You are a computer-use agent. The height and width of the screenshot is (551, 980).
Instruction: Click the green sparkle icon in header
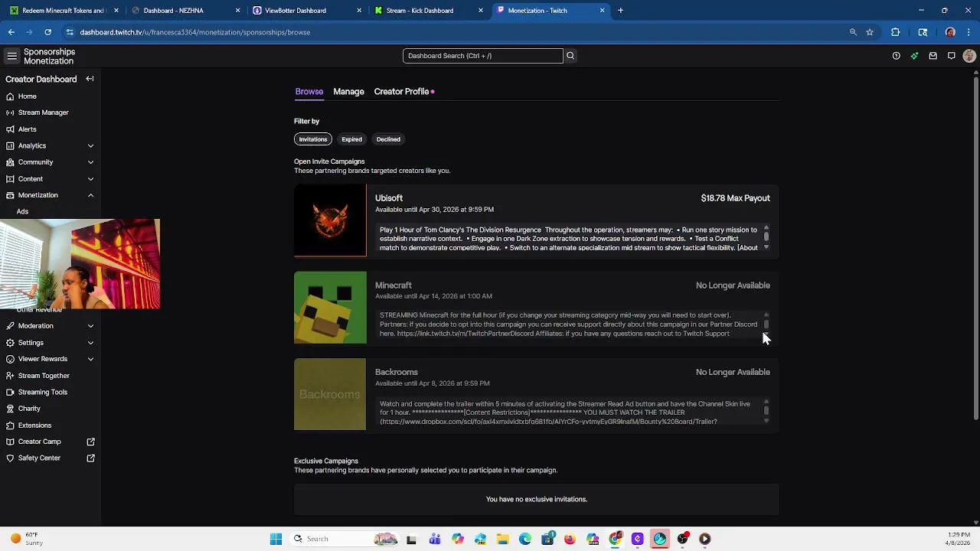[x=914, y=56]
